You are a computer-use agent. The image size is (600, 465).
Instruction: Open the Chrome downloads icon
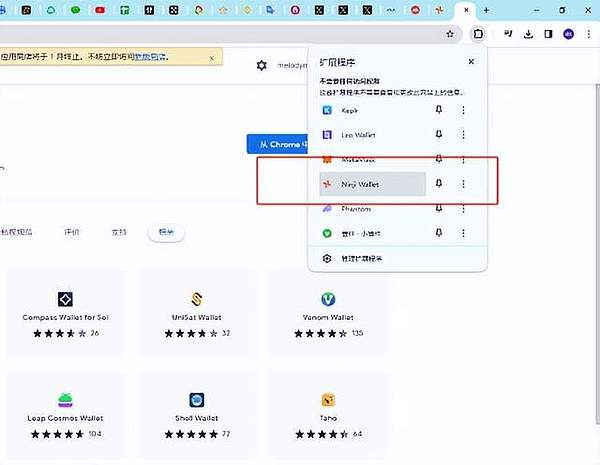tap(528, 33)
